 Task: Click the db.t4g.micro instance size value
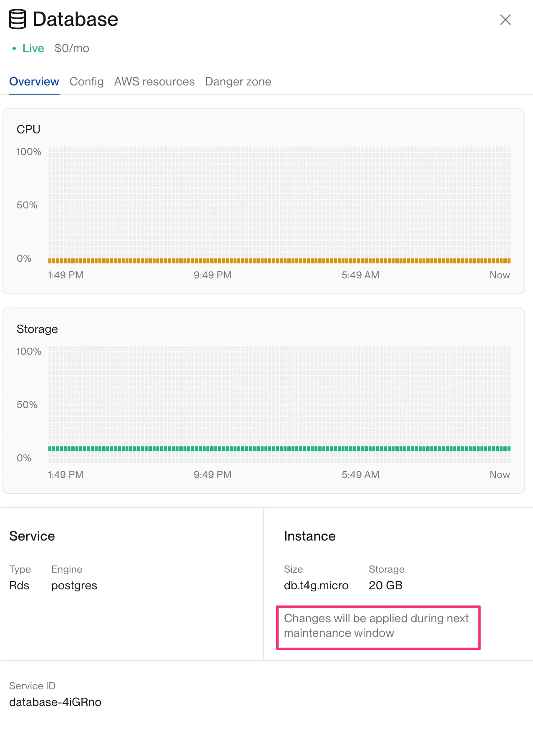point(316,585)
